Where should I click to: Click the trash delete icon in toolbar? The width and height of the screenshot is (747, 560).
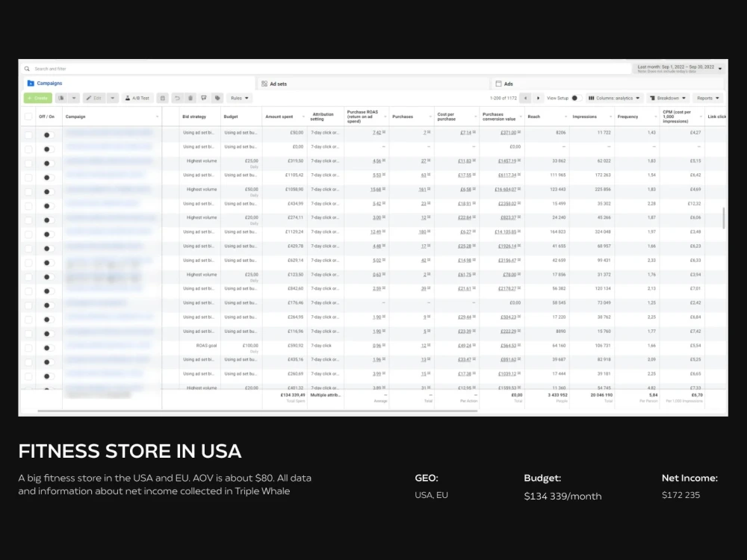tap(190, 98)
